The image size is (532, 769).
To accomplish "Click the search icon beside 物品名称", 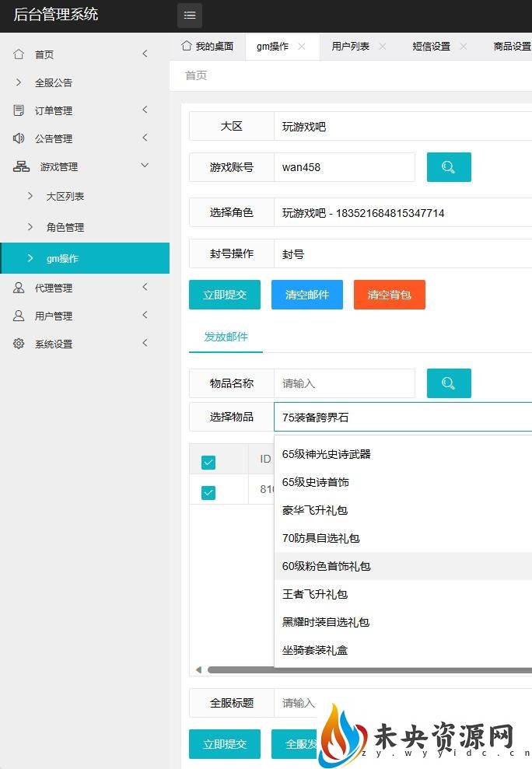I will coord(449,383).
